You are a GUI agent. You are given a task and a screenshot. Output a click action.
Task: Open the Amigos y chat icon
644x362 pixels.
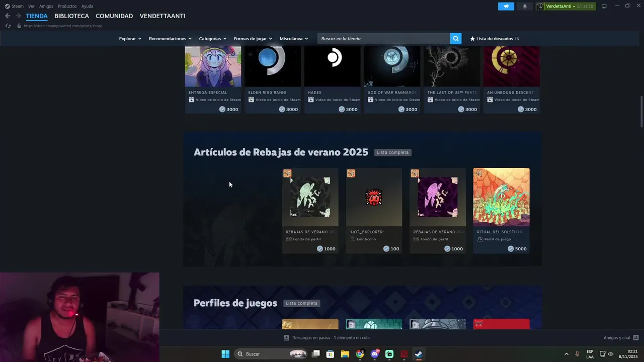[x=636, y=338]
